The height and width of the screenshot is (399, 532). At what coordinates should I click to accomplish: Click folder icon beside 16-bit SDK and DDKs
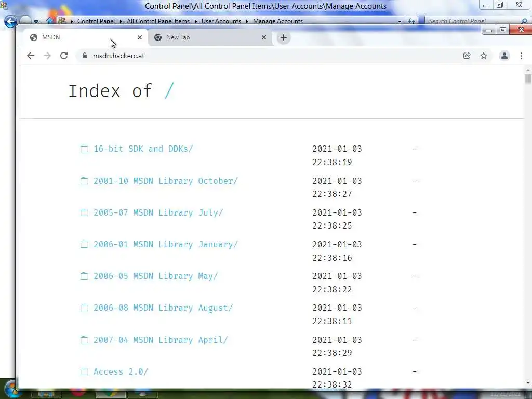84,149
